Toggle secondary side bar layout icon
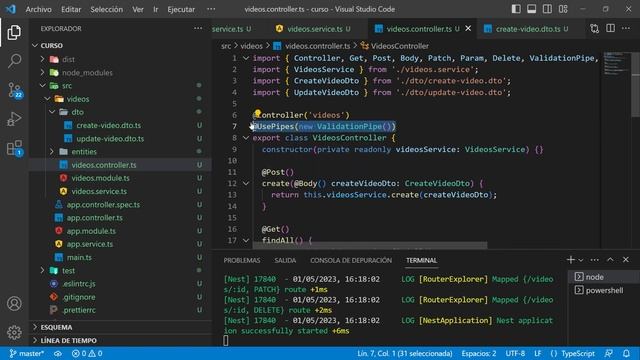Viewport: 640px width, 360px height. pyautogui.click(x=547, y=9)
